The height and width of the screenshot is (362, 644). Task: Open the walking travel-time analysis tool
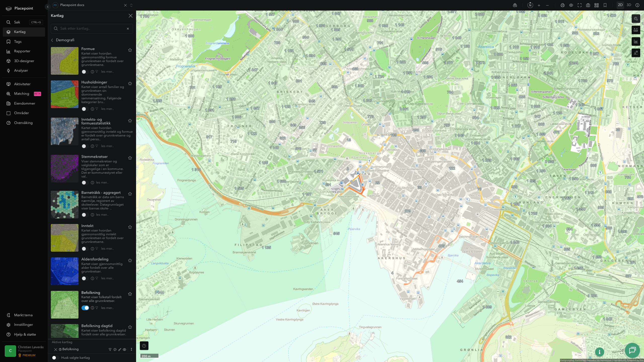pos(636,53)
